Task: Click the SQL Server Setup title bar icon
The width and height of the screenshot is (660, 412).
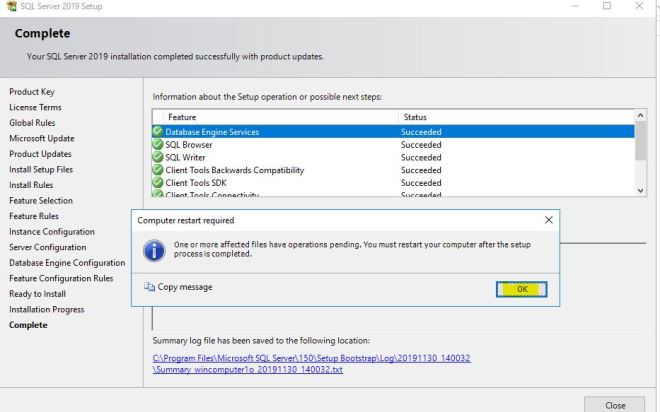Action: [x=10, y=6]
